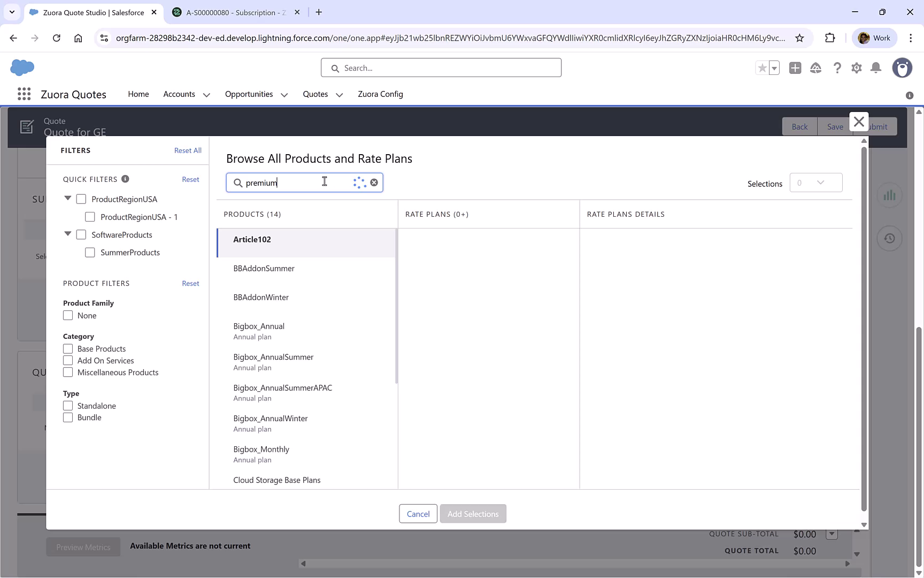Toggle the Bundle type filter

68,417
